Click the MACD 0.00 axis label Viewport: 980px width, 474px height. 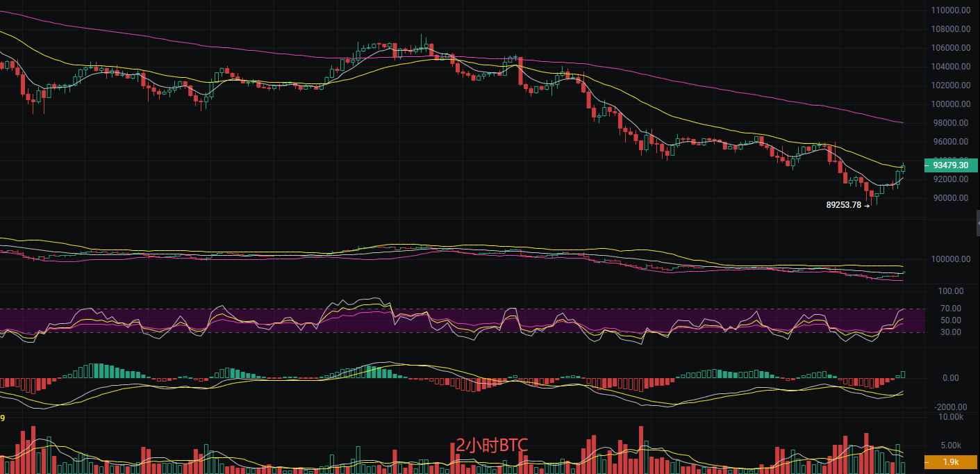(951, 378)
